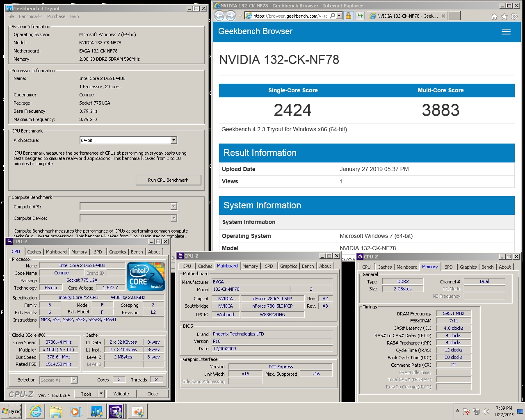Screen dimensions: 525x420
Task: Click the security lock icon in IE
Action: pos(348,16)
